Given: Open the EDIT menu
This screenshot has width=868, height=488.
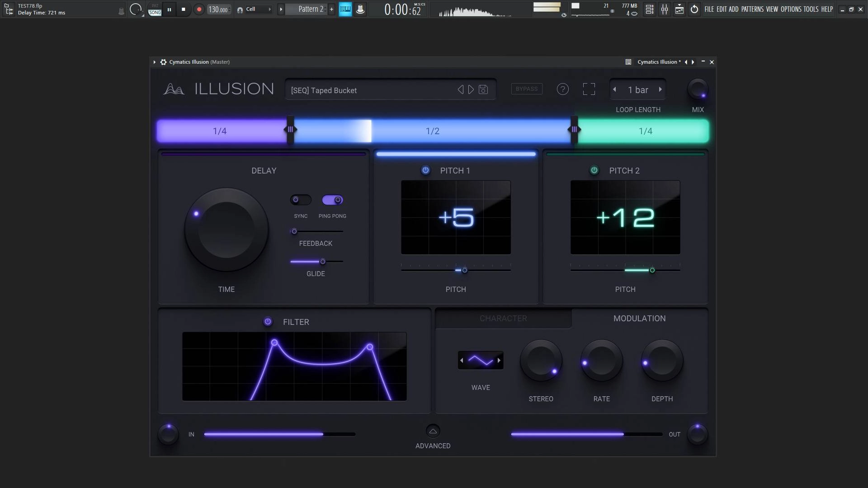Looking at the screenshot, I should pos(722,9).
